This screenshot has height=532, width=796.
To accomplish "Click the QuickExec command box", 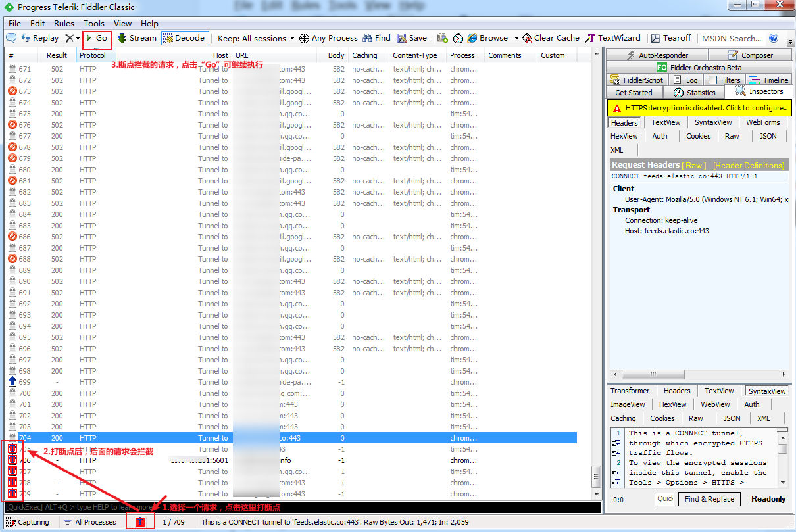I will [x=303, y=508].
